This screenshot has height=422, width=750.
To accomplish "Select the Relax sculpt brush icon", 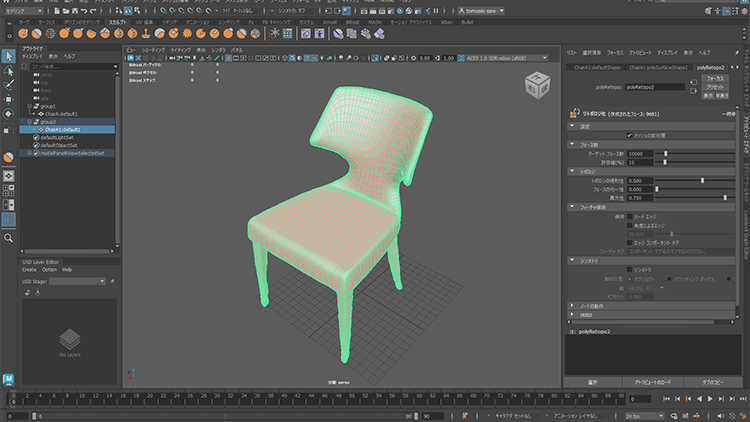I will click(x=50, y=33).
